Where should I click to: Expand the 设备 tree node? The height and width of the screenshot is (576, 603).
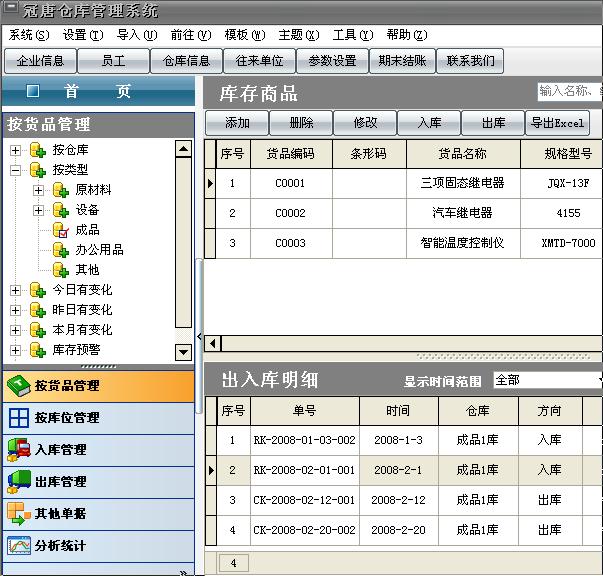click(38, 210)
